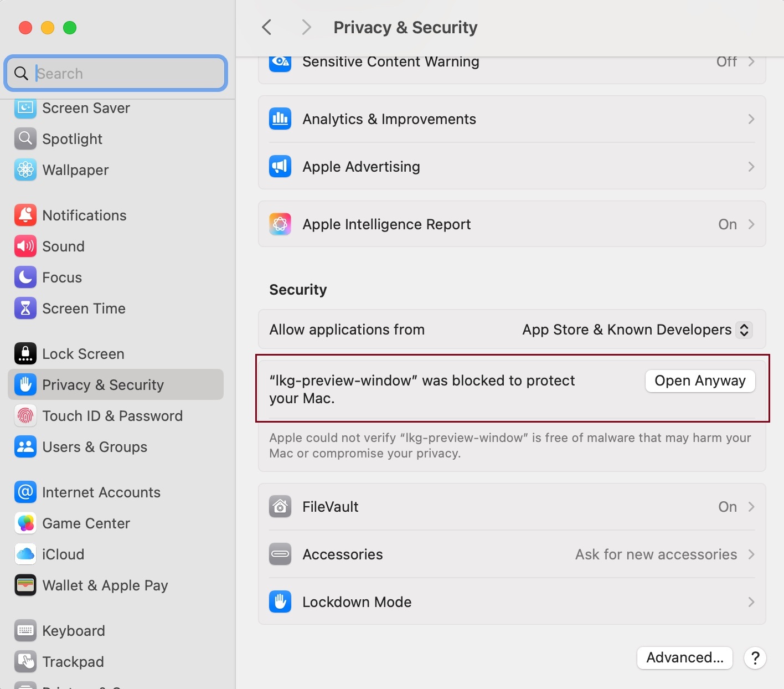Screen dimensions: 784x689
Task: Go to Internet Accounts in sidebar
Action: [101, 492]
